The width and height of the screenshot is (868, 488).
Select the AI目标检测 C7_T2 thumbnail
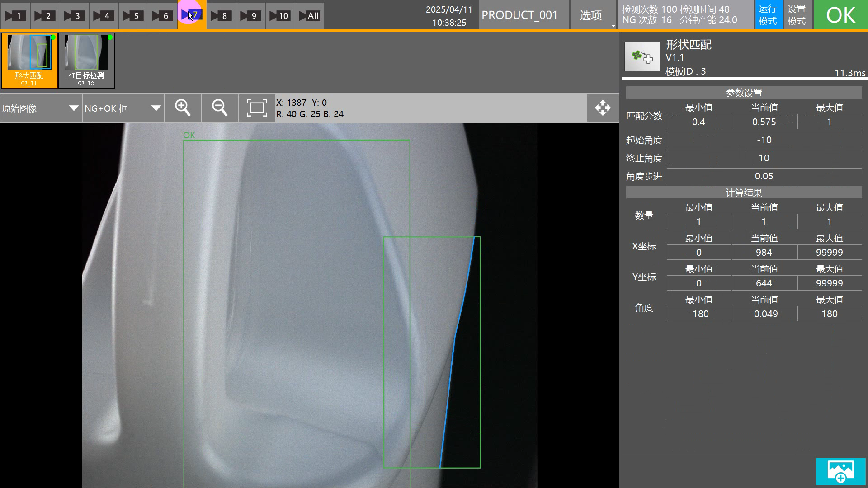86,61
